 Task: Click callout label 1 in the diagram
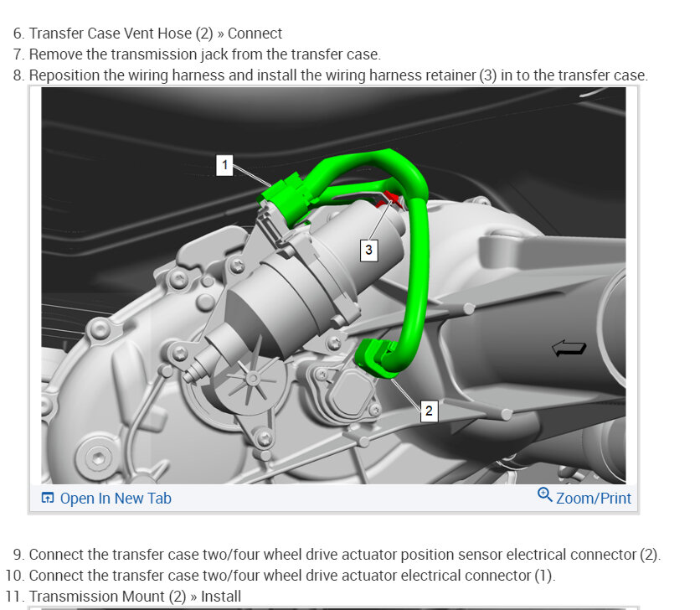(224, 165)
